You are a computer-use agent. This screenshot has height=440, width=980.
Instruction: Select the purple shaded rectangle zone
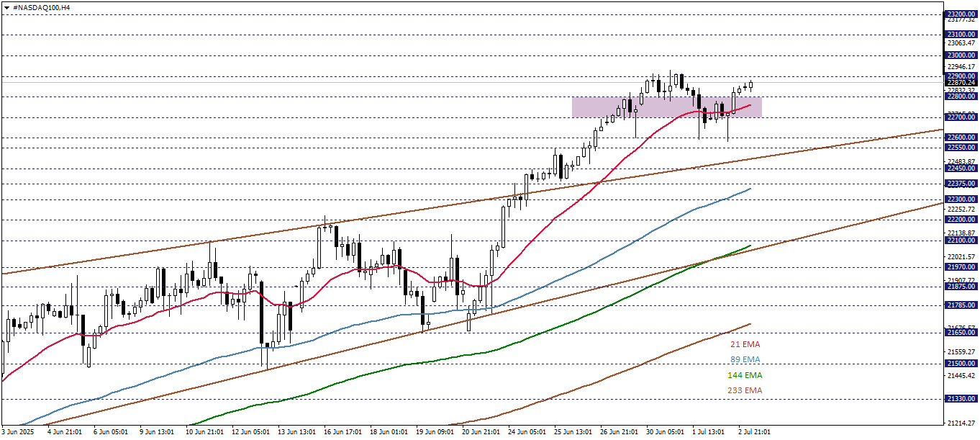[666, 107]
